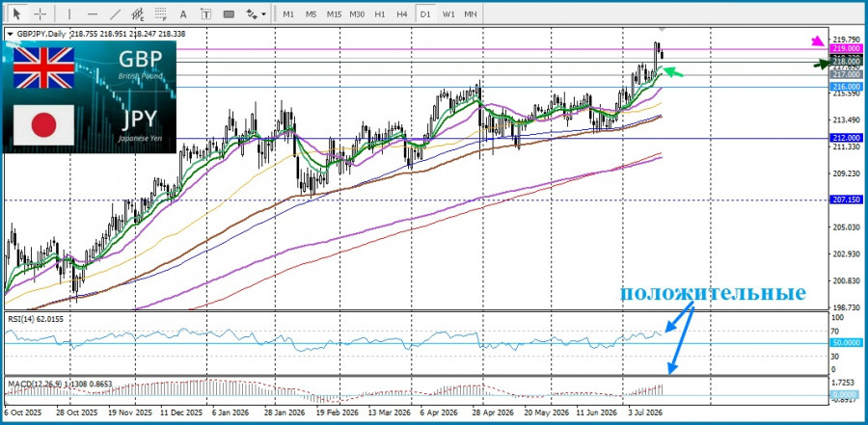Select the D1 daily timeframe
Image resolution: width=868 pixels, height=425 pixels.
pyautogui.click(x=425, y=14)
